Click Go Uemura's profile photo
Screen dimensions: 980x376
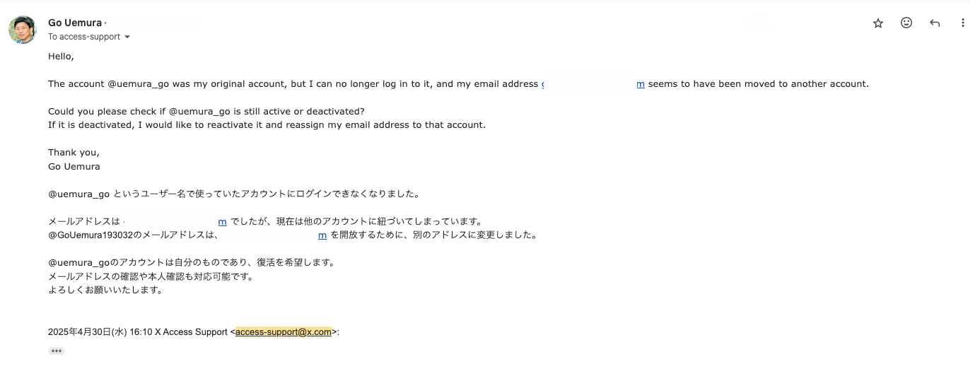[22, 30]
